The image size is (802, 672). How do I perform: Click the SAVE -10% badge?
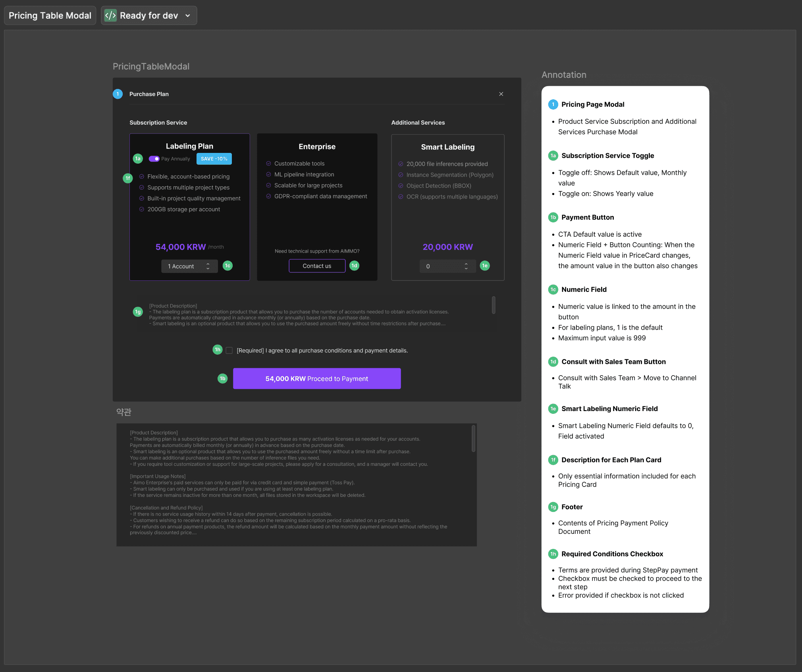(214, 159)
